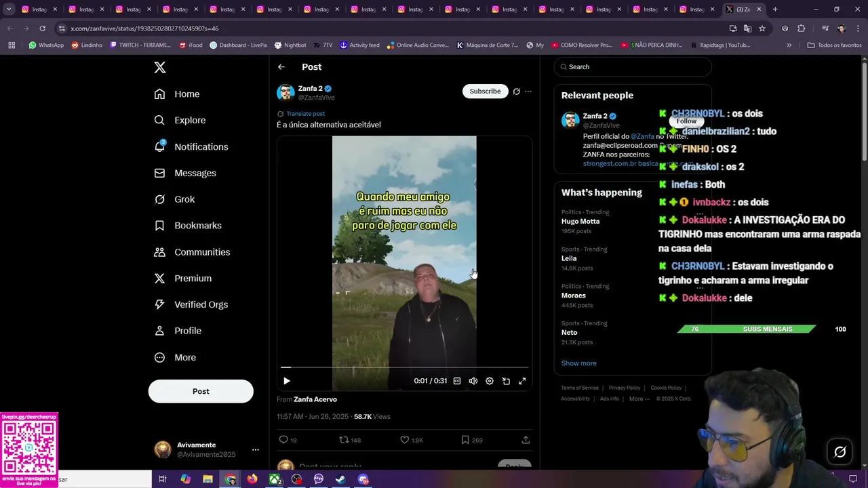Open Steam from the taskbar
The image size is (868, 488).
coord(341,479)
